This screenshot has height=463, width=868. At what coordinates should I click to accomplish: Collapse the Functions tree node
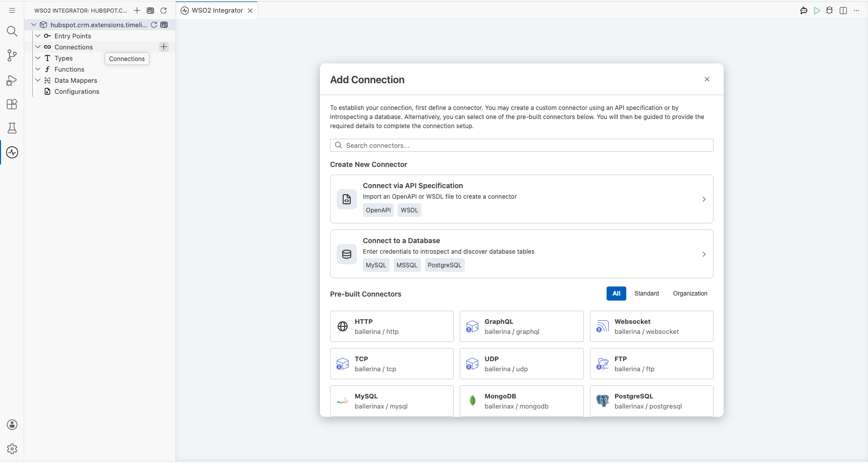38,69
